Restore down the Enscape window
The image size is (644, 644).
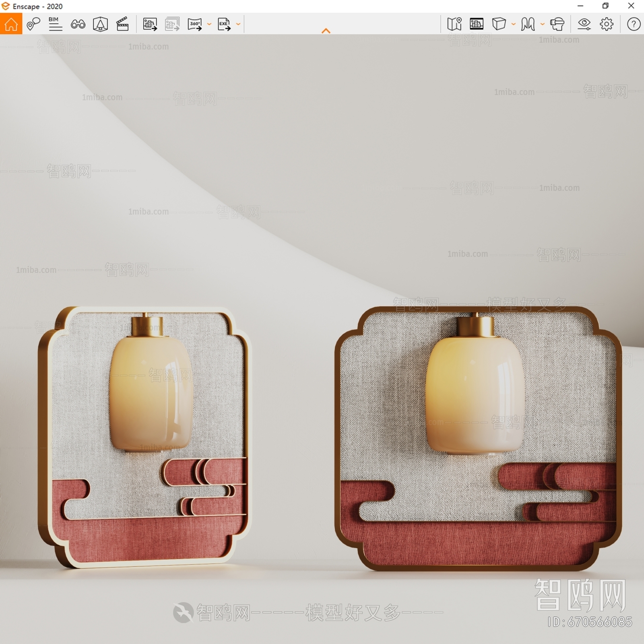point(605,6)
